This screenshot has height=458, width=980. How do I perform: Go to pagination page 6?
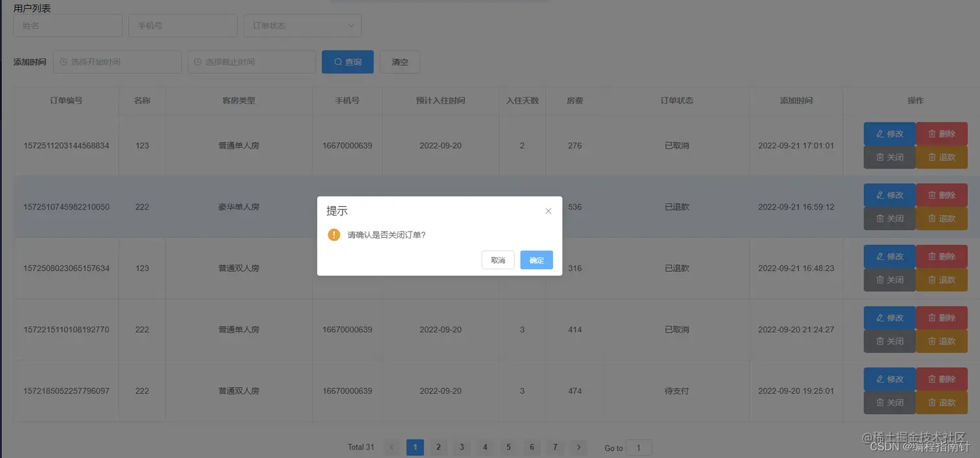(x=531, y=447)
